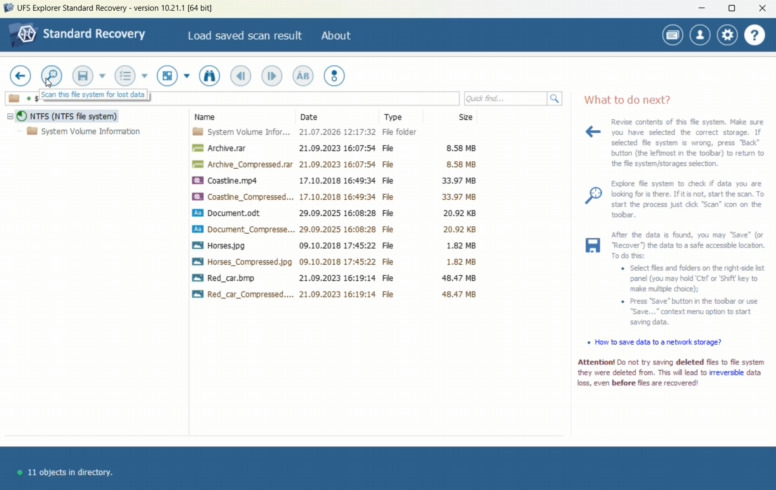Select the Document_Compresse... file

(x=334, y=230)
